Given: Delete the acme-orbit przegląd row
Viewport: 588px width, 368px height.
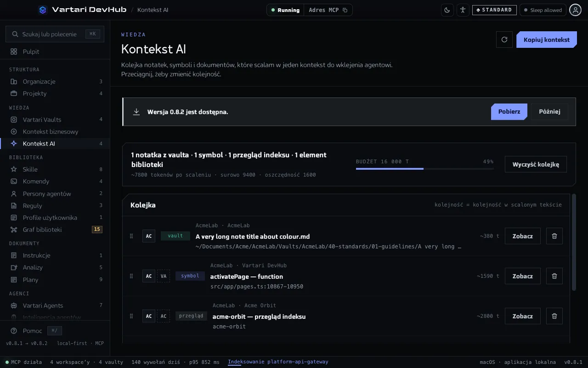Looking at the screenshot, I should 554,316.
